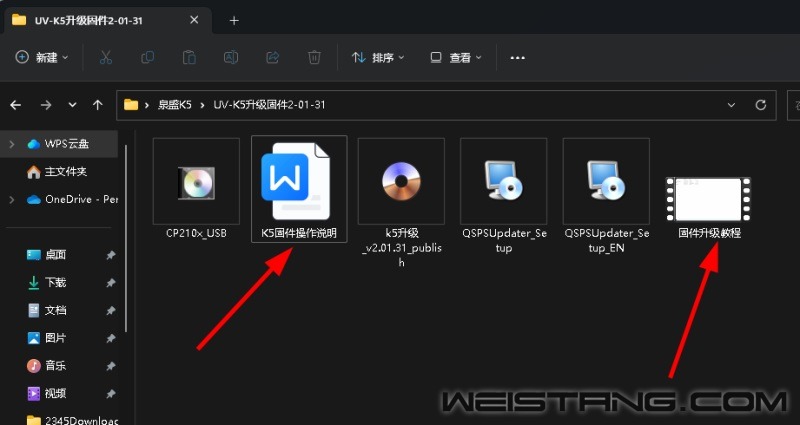Expand the WPS云盘 tree node

tap(12, 144)
